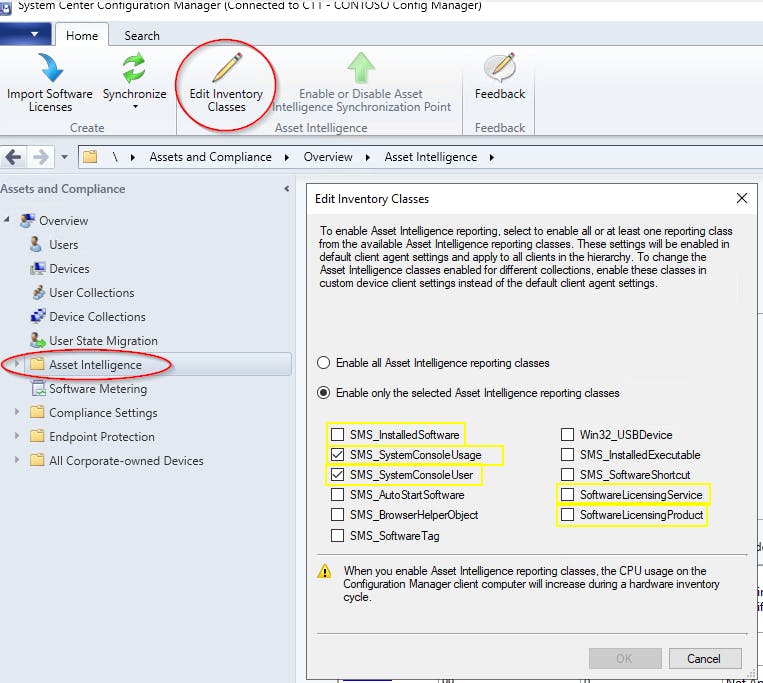Image resolution: width=763 pixels, height=683 pixels.
Task: Expand breadcrumb arrow after Assets and Compliance
Action: 287,157
